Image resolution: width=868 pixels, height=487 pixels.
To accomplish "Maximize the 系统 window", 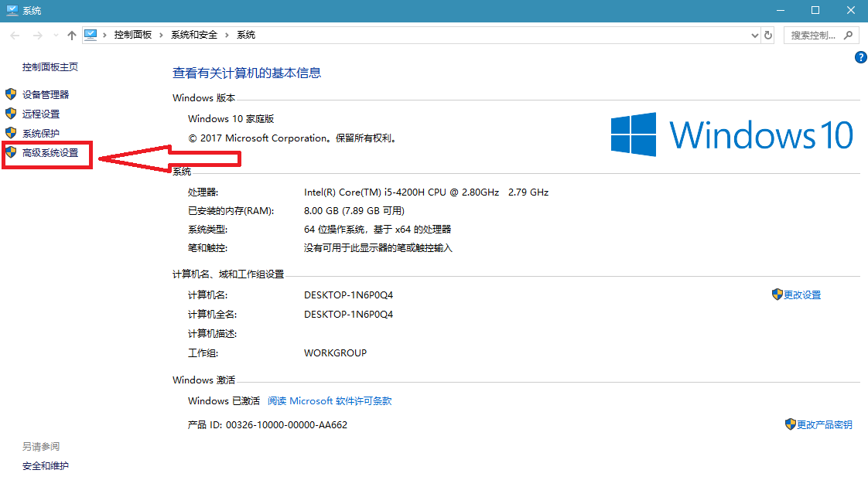I will tap(815, 11).
